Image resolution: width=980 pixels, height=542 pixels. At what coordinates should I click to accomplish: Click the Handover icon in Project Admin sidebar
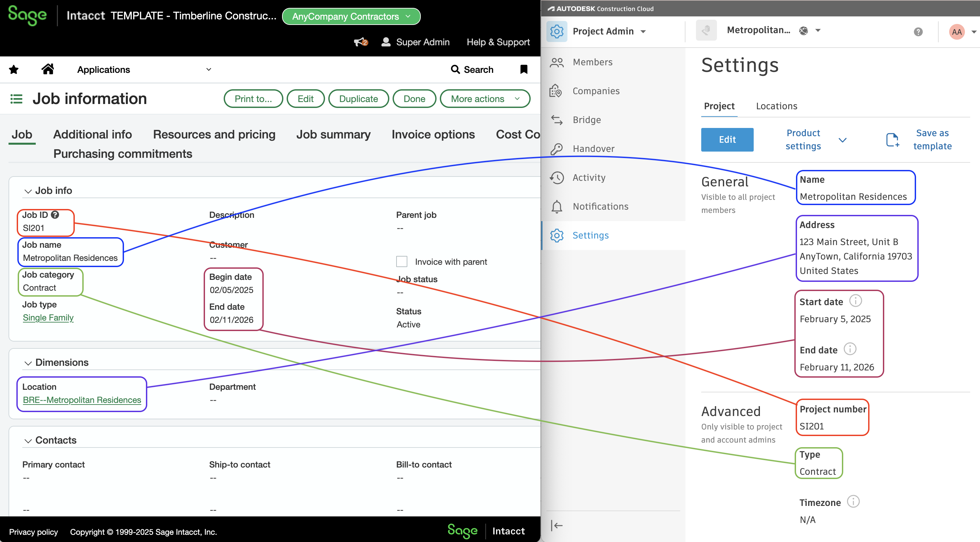pyautogui.click(x=557, y=149)
